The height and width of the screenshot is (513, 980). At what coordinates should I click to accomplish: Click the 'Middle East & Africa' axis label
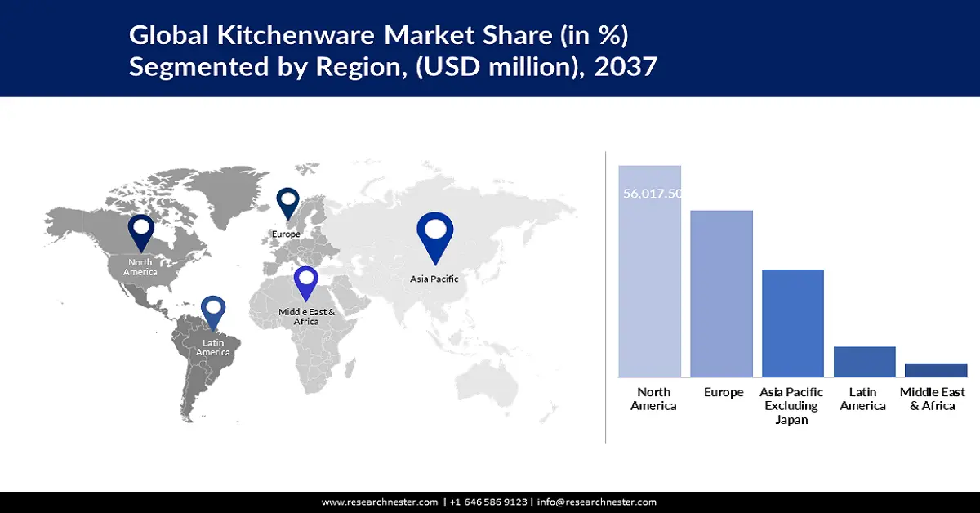pos(933,399)
